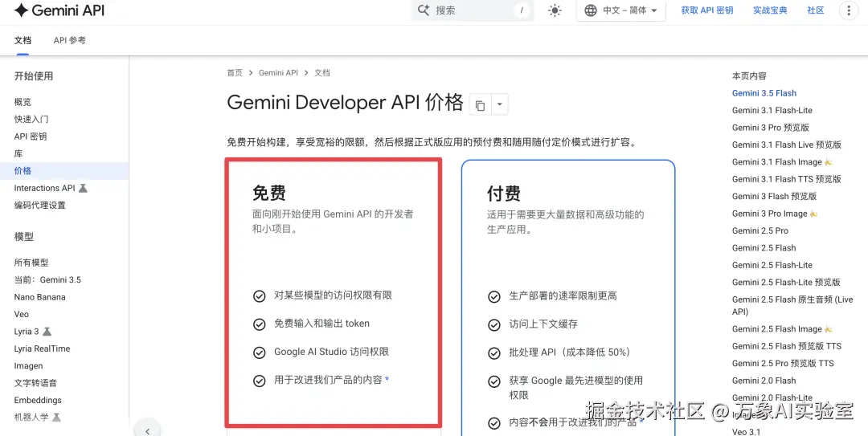Open Nano Banana sidebar item

[40, 297]
